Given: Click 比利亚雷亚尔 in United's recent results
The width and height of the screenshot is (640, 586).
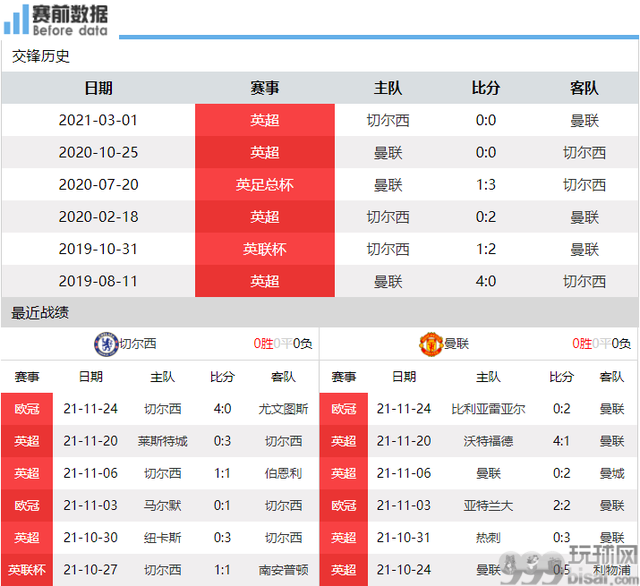Looking at the screenshot, I should (x=488, y=409).
